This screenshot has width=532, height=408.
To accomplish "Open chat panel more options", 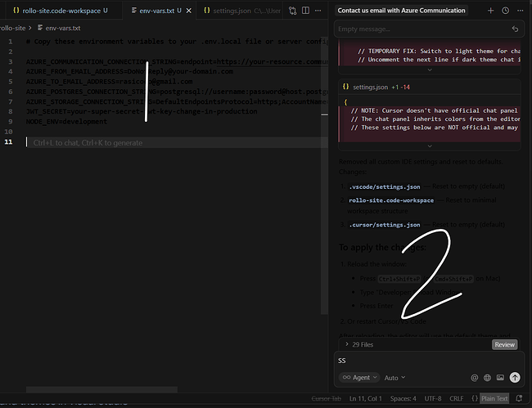I will click(x=520, y=11).
